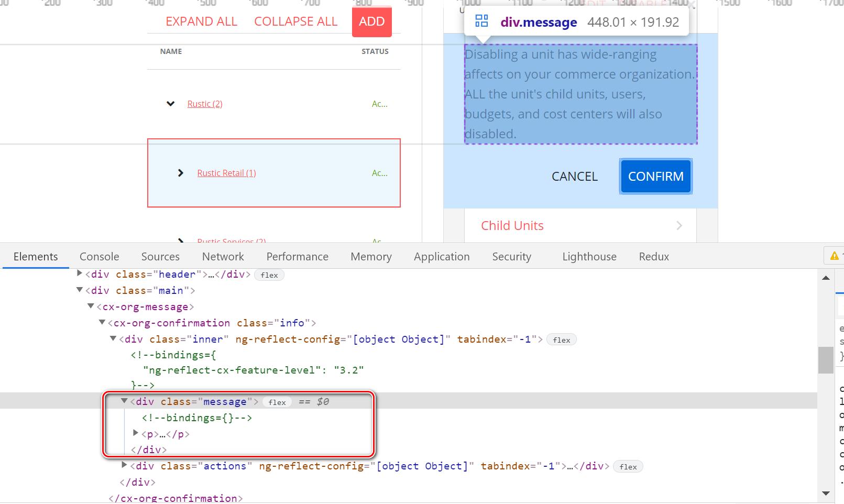Viewport: 844px width, 504px height.
Task: Expand the div class="header" node
Action: (x=80, y=273)
